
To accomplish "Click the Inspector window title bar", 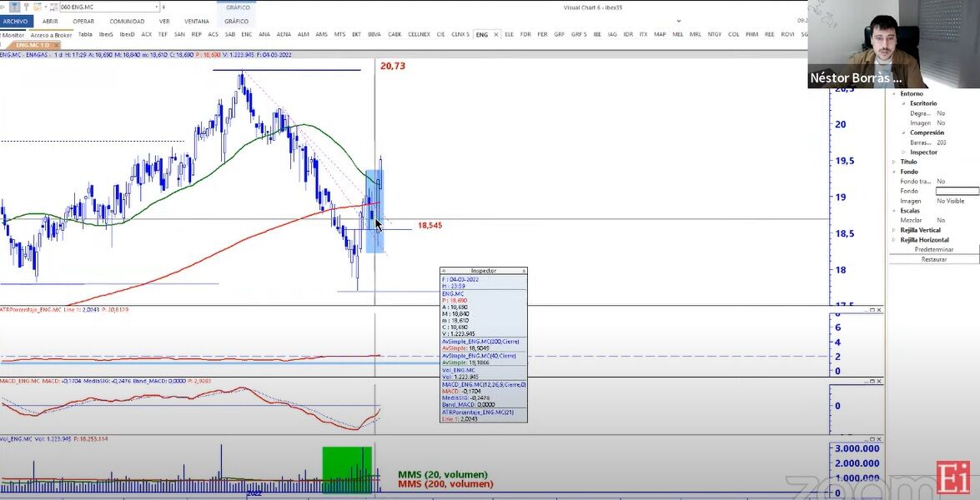I will [x=483, y=271].
